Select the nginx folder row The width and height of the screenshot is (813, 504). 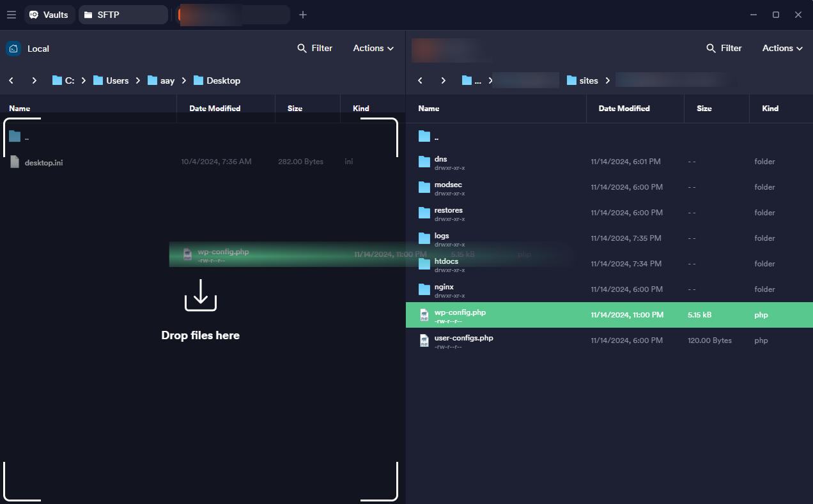click(x=444, y=287)
